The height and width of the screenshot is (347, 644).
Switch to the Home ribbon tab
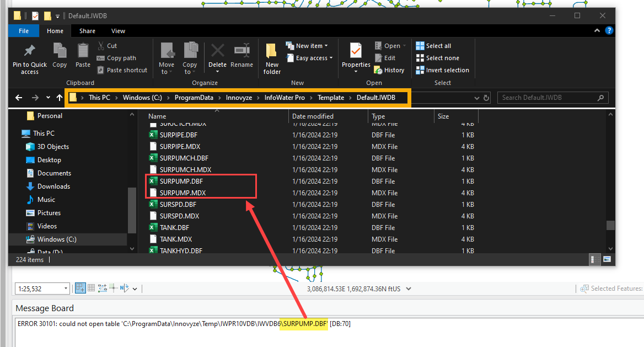tap(55, 31)
